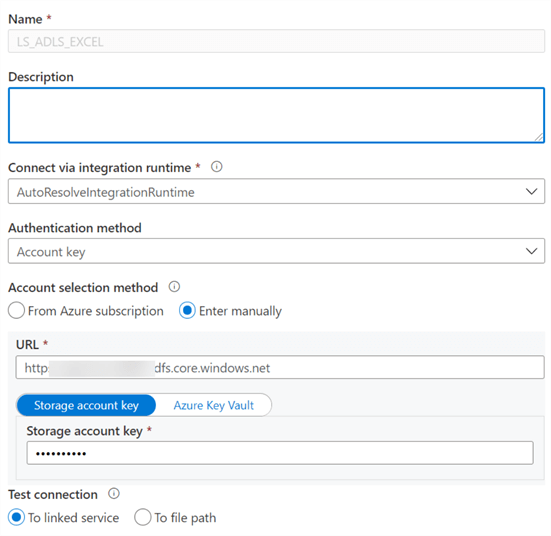Screen dimensions: 551x536
Task: Click the Authentication method label
Action: tap(75, 228)
